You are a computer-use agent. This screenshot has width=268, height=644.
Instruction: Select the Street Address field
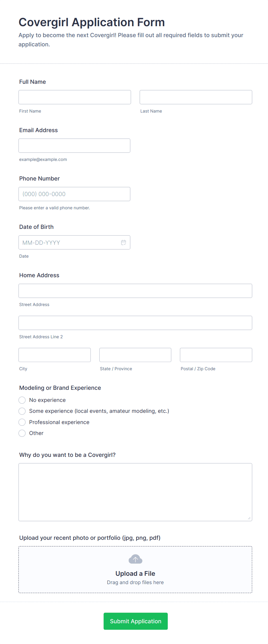[x=135, y=291]
